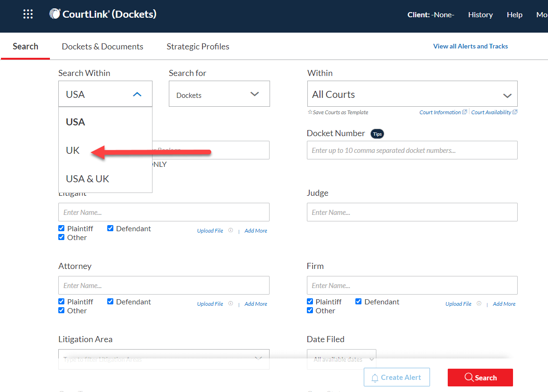This screenshot has height=392, width=548.
Task: Click the CourtLink (Dockets) logo
Action: click(x=103, y=14)
